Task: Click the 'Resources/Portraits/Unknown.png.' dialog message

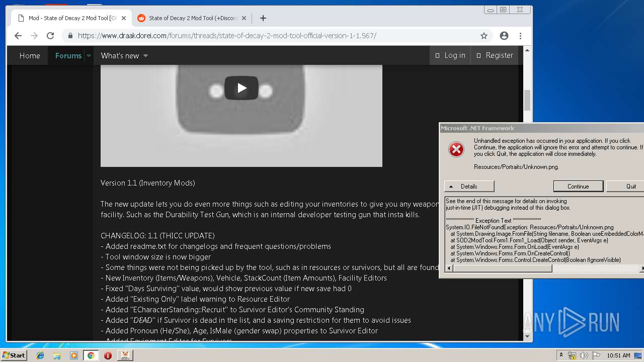Action: coord(516,167)
